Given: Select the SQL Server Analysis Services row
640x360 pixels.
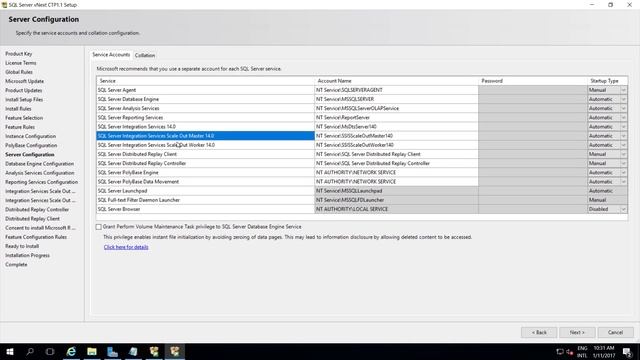Looking at the screenshot, I should (x=205, y=108).
